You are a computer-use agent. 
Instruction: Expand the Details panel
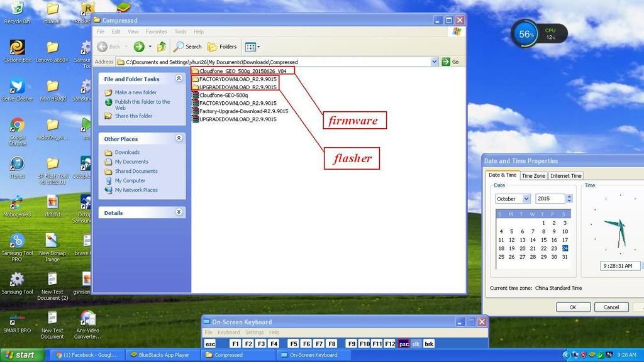click(179, 212)
